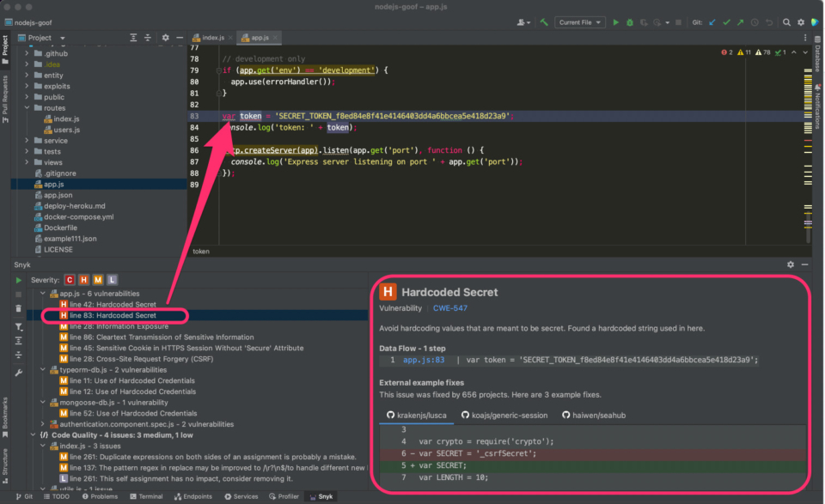Image resolution: width=825 pixels, height=504 pixels.
Task: Collapse all nodes in the Snyk results tree
Action: click(18, 355)
